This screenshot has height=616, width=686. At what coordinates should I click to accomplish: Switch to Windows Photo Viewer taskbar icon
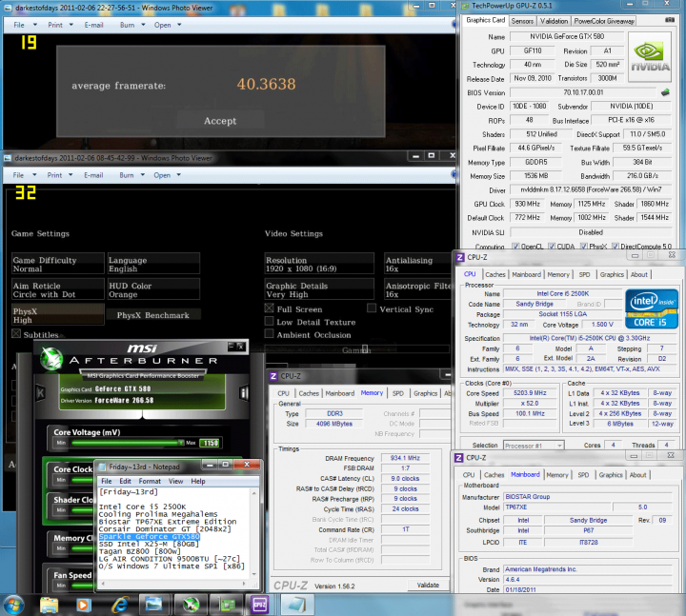tap(153, 606)
